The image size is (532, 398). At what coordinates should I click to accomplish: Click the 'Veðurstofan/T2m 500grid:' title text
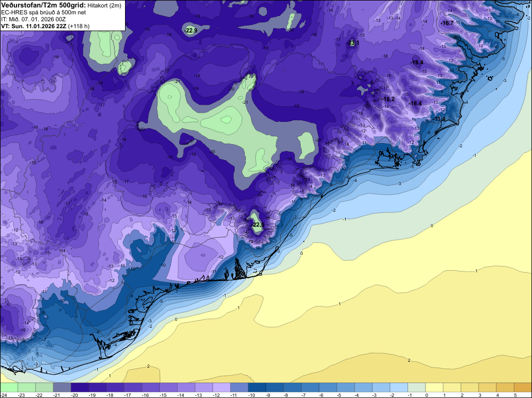(x=44, y=5)
